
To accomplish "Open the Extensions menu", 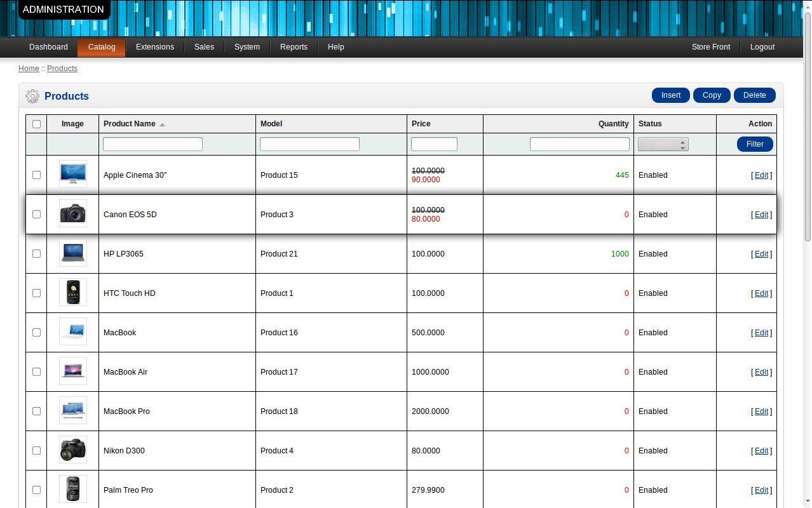I will [154, 47].
